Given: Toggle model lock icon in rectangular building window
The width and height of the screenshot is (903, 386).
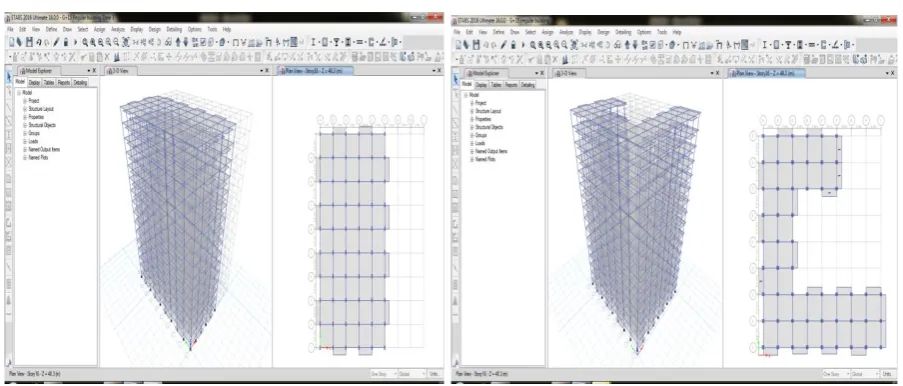Looking at the screenshot, I should (x=66, y=42).
